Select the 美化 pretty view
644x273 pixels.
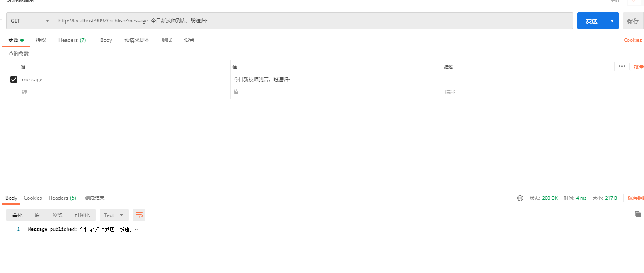click(x=17, y=215)
